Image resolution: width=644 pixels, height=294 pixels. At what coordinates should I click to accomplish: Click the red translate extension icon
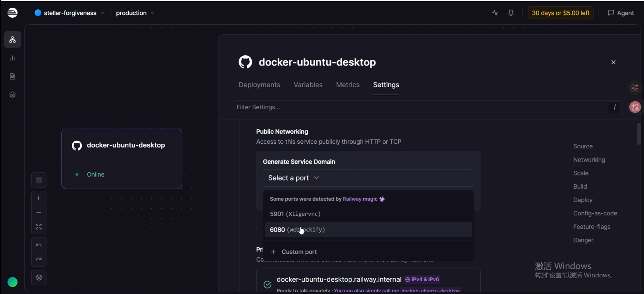635,107
